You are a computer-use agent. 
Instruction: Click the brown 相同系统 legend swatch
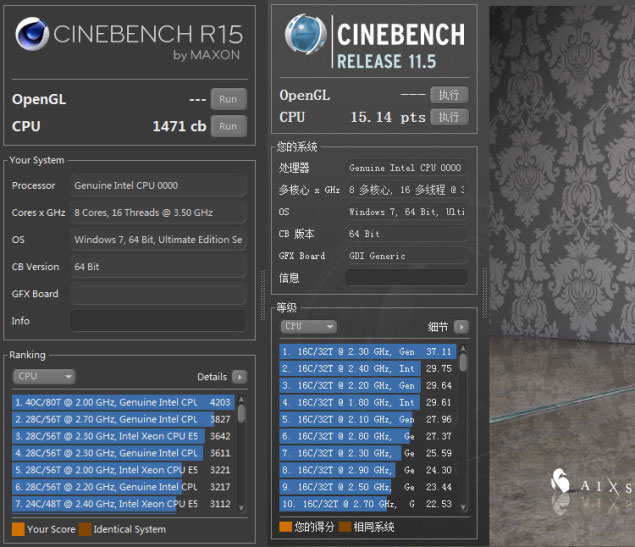(345, 526)
